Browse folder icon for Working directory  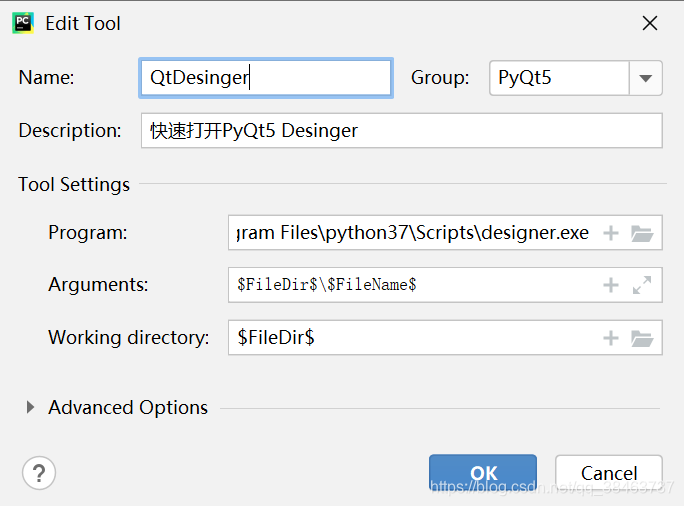[x=642, y=338]
